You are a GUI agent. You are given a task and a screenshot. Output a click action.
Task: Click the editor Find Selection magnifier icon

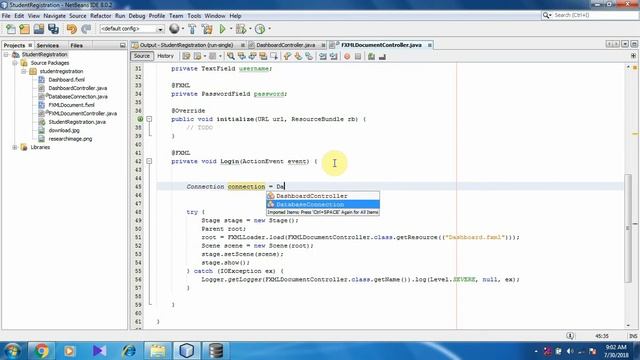[x=231, y=56]
